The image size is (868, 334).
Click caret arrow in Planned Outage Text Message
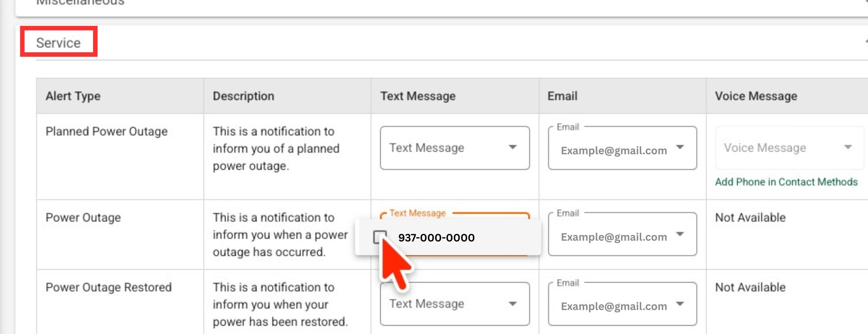click(513, 147)
